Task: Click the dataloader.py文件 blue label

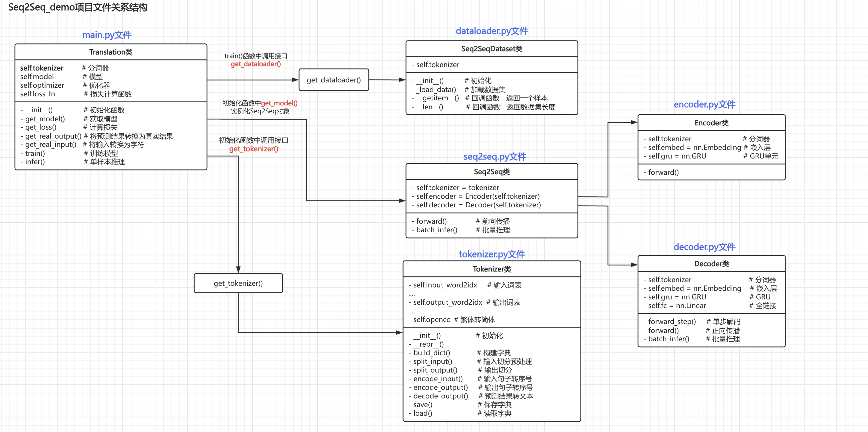Action: click(491, 31)
